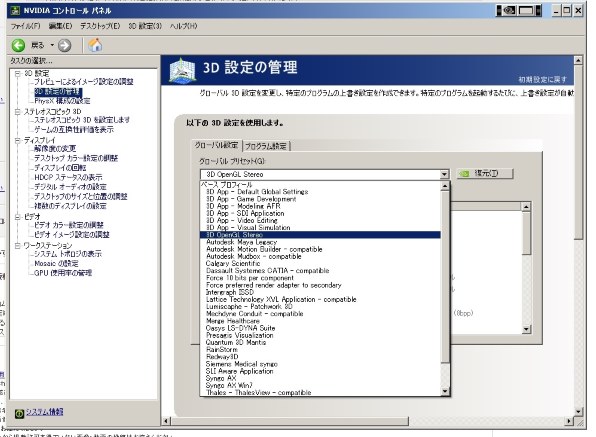Choose Dassault Systemes CATIA - compatible preset

coord(268,271)
